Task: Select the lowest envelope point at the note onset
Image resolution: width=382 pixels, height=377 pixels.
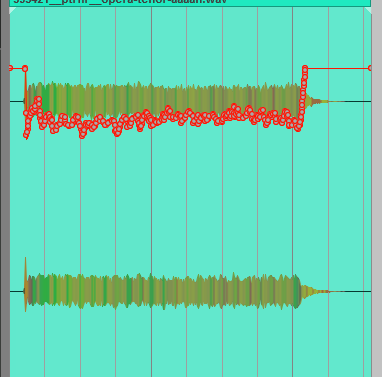Action: [x=26, y=135]
